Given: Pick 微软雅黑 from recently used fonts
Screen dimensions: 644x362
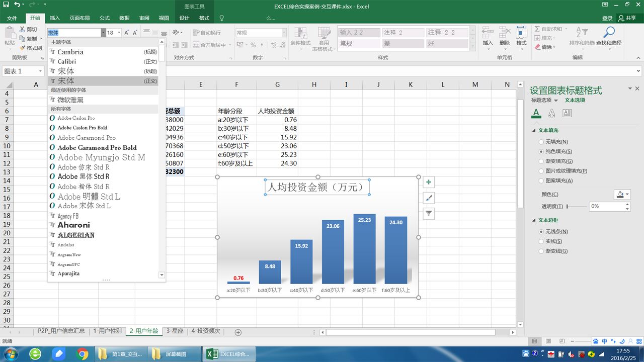Looking at the screenshot, I should point(70,100).
